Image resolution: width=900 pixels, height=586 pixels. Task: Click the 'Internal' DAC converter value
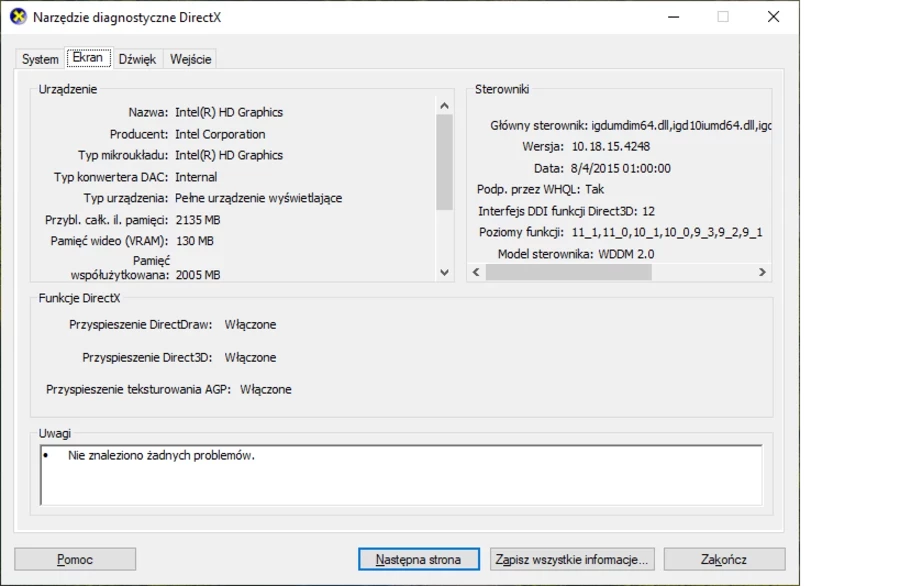pyautogui.click(x=196, y=177)
